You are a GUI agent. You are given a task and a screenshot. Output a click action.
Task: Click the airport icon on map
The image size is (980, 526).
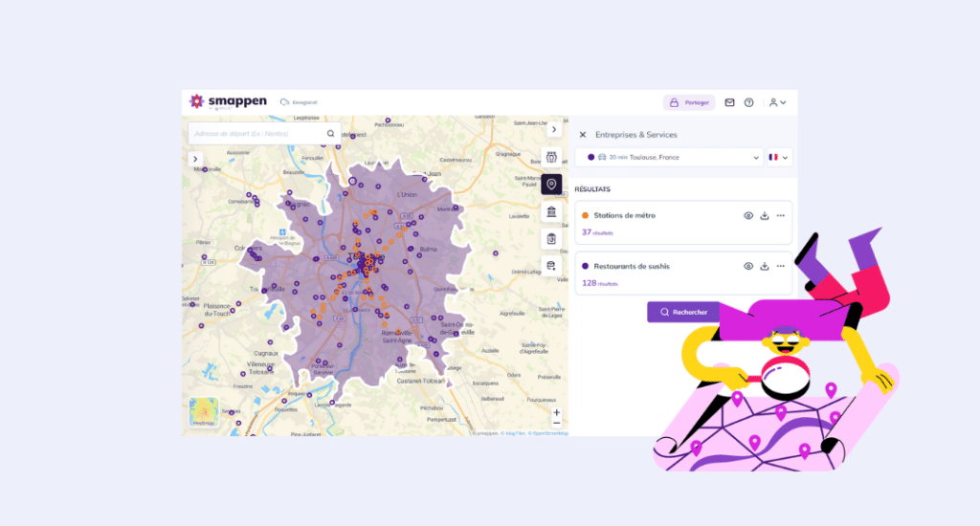[x=282, y=232]
